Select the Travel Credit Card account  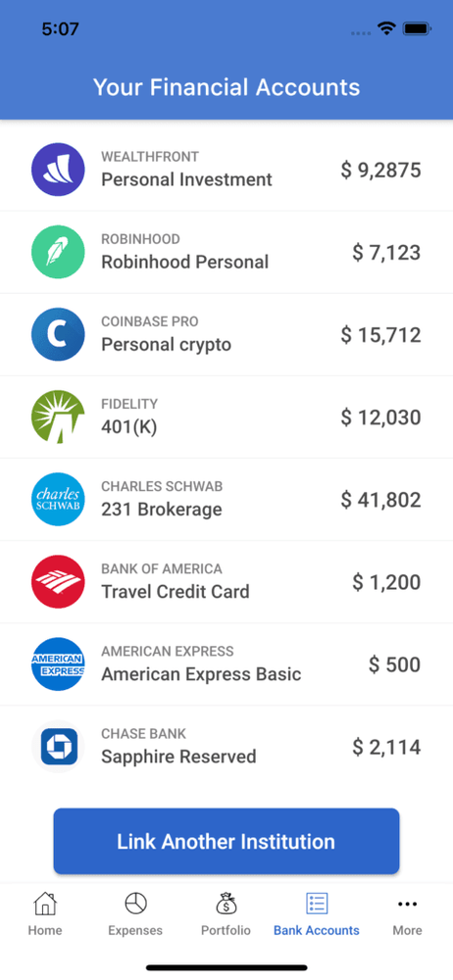[226, 582]
